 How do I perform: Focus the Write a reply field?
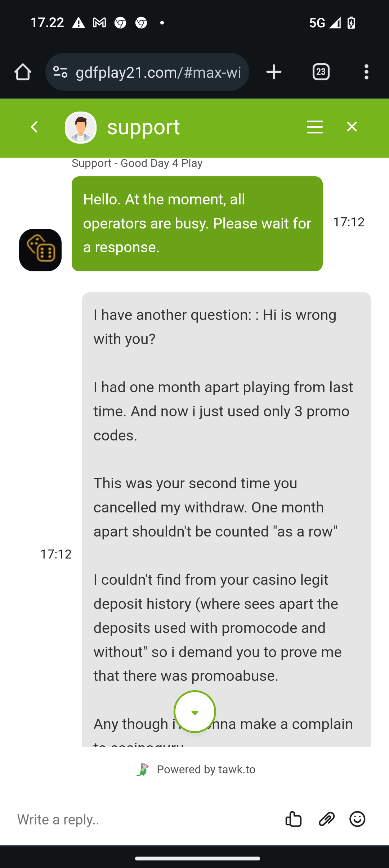(x=144, y=819)
